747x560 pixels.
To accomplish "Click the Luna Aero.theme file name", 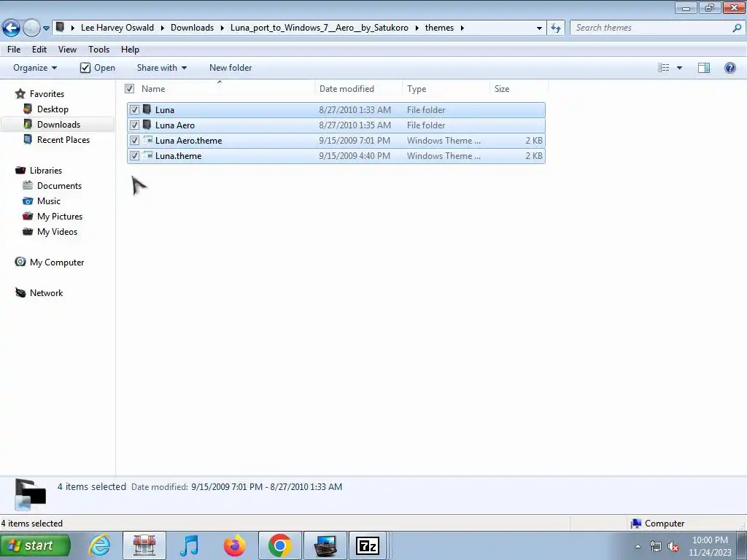I will pos(189,141).
